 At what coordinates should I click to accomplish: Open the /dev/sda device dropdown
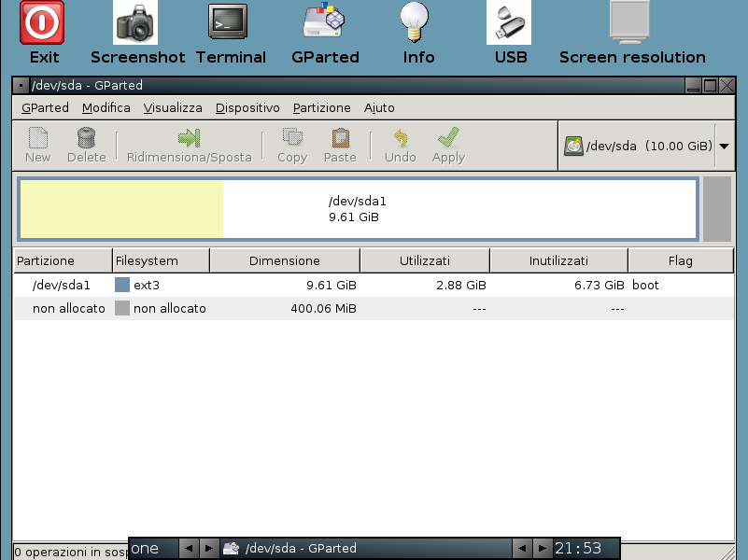coord(646,146)
